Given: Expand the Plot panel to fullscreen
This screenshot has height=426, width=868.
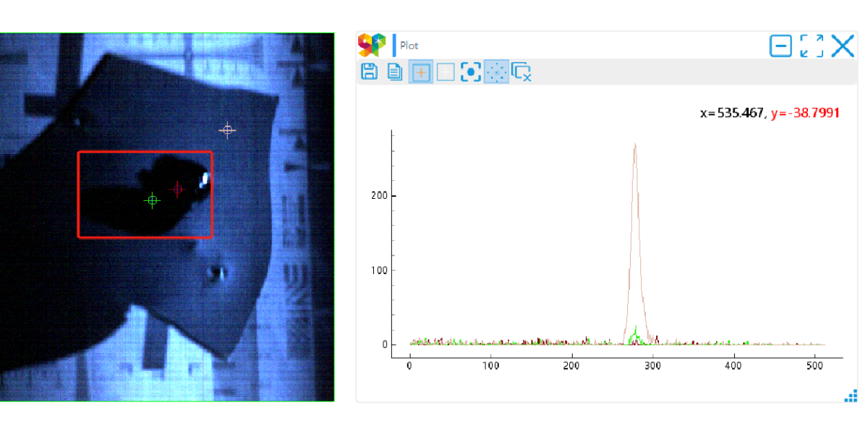Looking at the screenshot, I should 812,46.
